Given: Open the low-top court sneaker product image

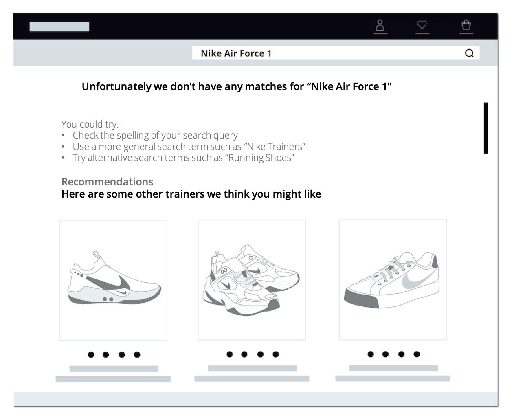Looking at the screenshot, I should pyautogui.click(x=393, y=279).
